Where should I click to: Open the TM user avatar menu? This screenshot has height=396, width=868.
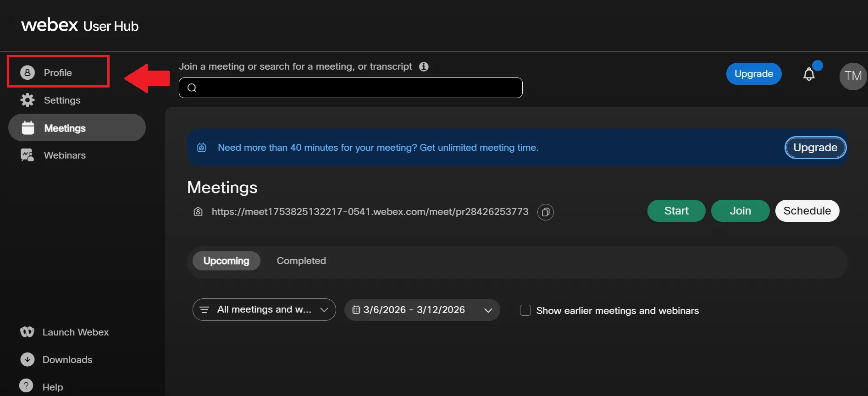(x=852, y=76)
